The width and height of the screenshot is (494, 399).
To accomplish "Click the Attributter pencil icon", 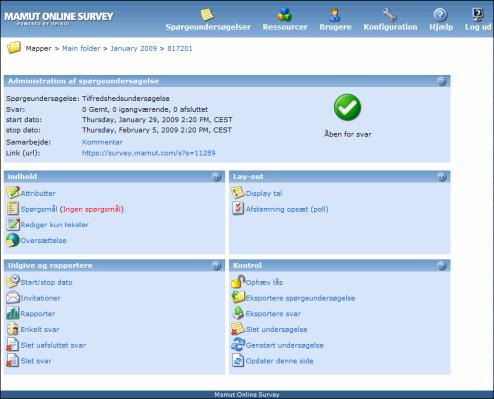I will point(13,193).
